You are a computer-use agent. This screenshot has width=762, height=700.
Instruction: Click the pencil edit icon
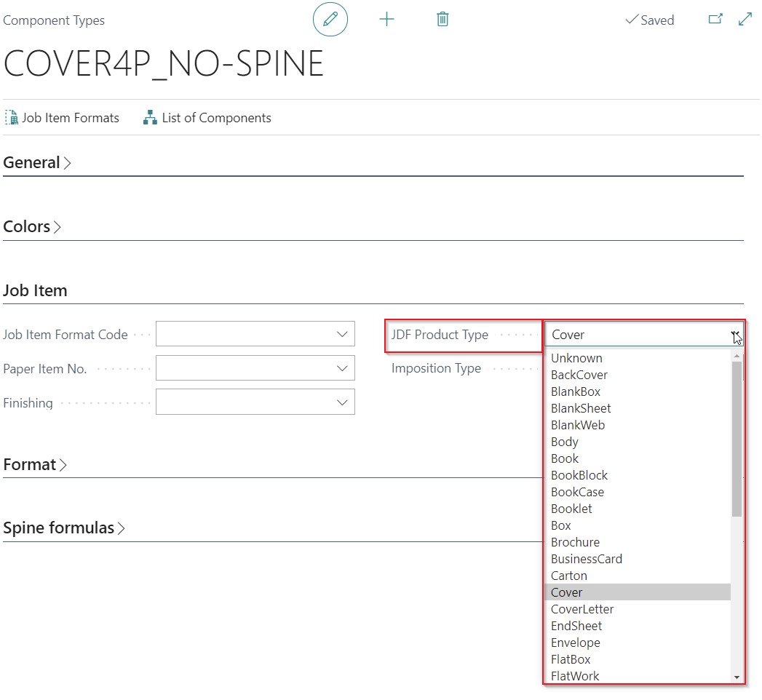pyautogui.click(x=330, y=20)
